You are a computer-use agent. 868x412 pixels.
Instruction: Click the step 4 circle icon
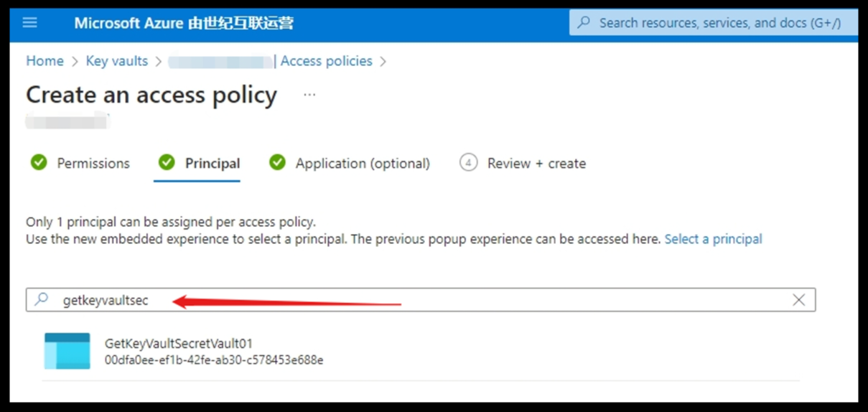click(x=468, y=163)
